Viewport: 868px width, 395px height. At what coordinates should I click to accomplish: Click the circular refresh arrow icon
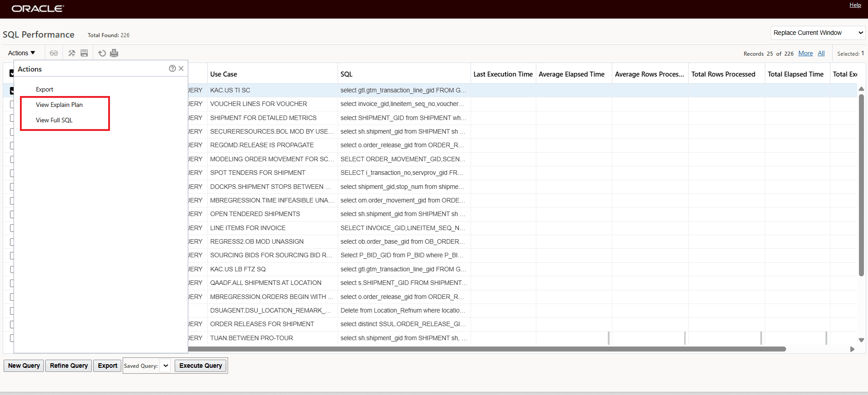(x=102, y=53)
